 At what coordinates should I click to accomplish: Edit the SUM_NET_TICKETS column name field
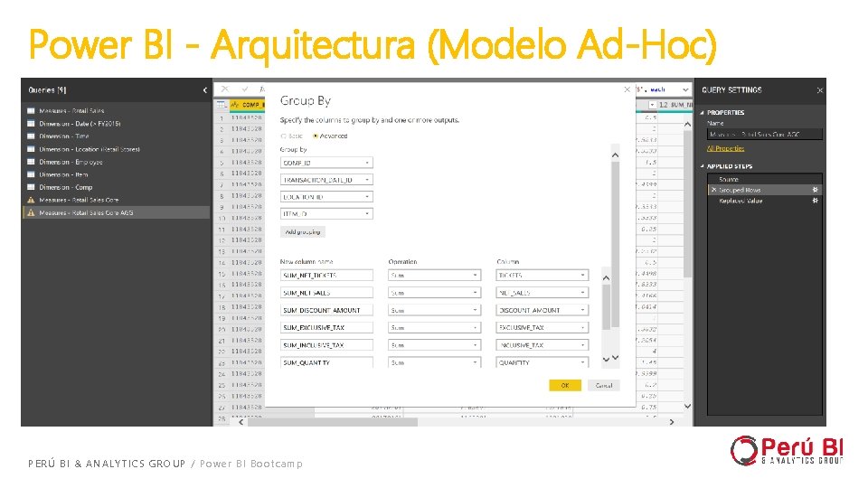326,275
